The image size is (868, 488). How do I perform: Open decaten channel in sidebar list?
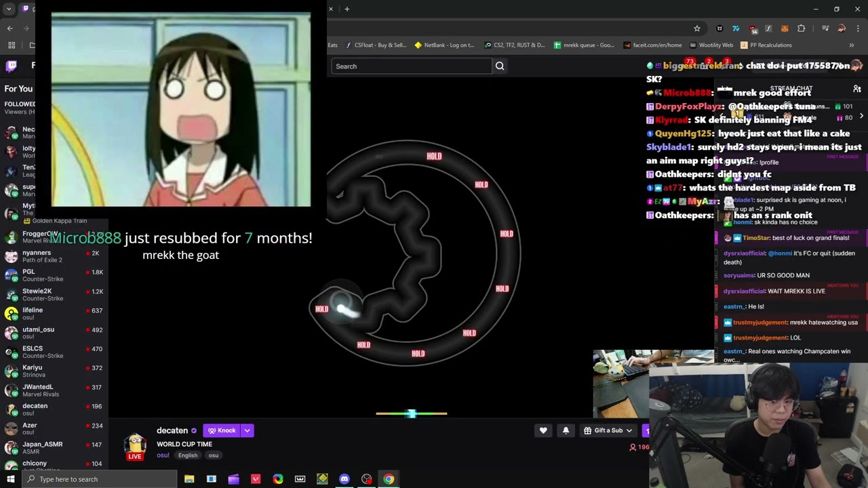click(x=54, y=409)
